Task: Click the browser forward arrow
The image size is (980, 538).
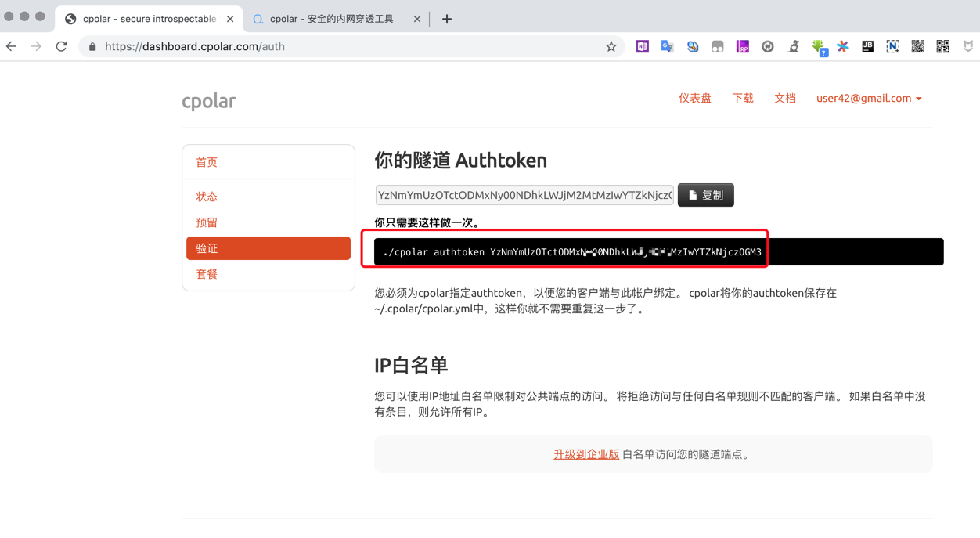Action: pyautogui.click(x=36, y=47)
